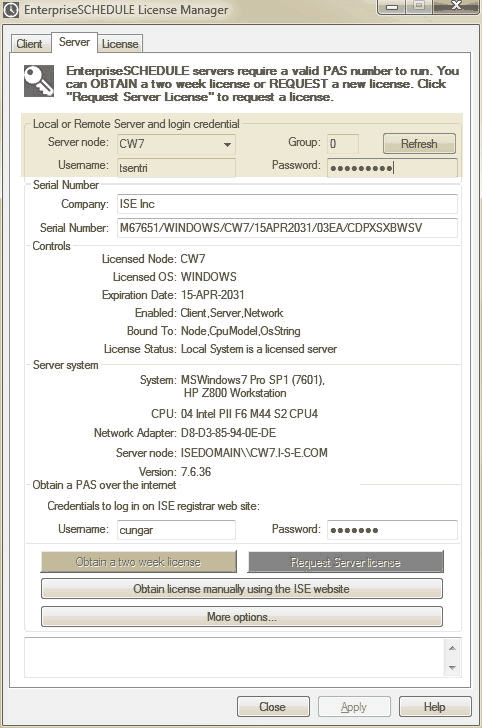Focus the Username field containing tsentri
482x728 pixels.
(x=176, y=168)
